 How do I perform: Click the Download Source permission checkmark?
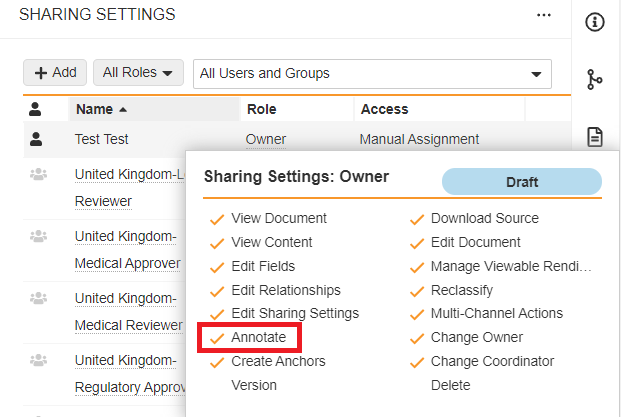[x=416, y=218]
